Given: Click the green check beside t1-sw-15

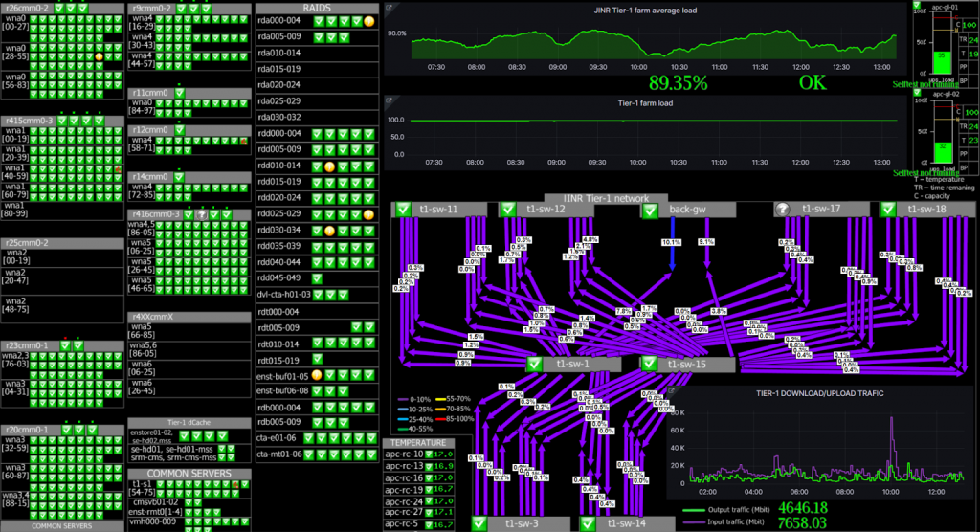Looking at the screenshot, I should (x=649, y=364).
